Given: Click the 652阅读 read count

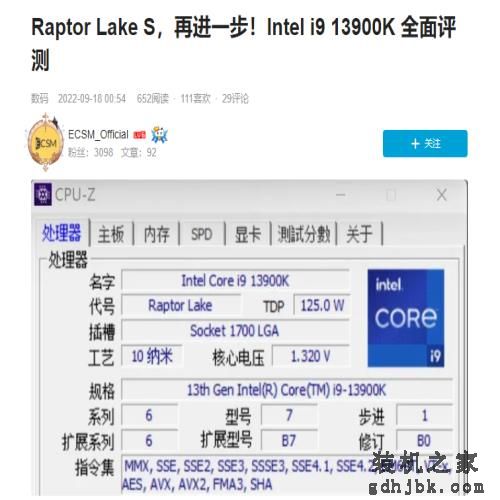Looking at the screenshot, I should pos(153,99).
